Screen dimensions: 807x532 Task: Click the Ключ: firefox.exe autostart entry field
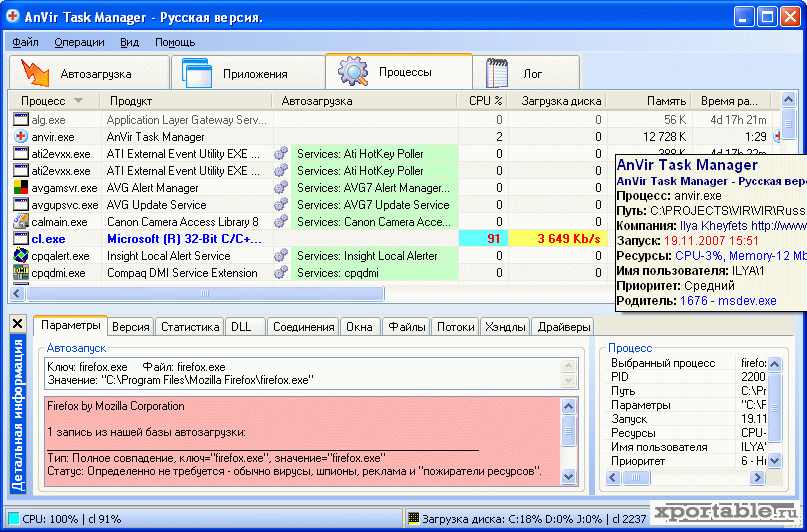311,374
